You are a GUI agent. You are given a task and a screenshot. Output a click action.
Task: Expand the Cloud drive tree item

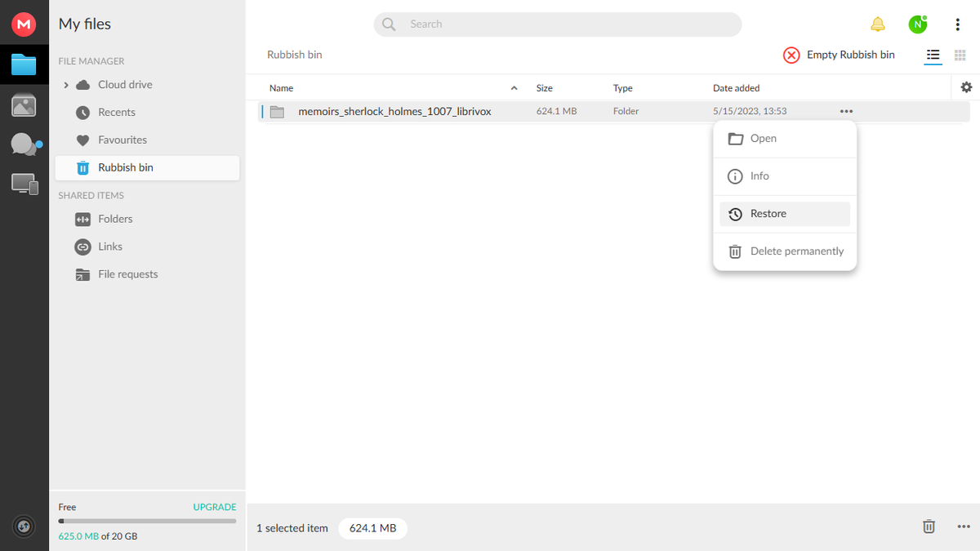66,84
